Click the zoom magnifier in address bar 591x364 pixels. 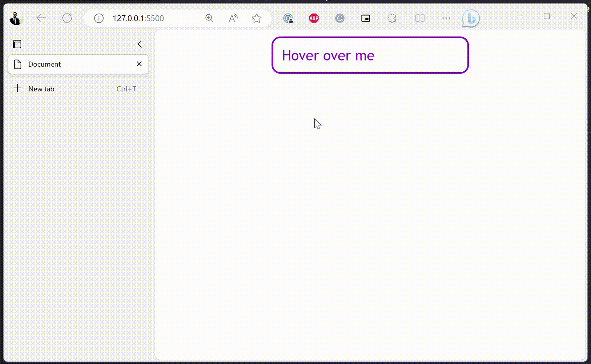[209, 18]
